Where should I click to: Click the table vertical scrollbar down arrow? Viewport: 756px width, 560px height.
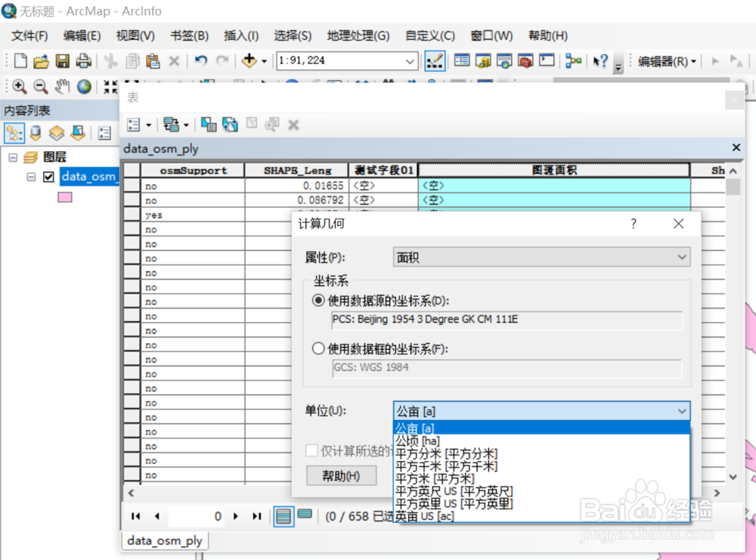click(x=733, y=477)
